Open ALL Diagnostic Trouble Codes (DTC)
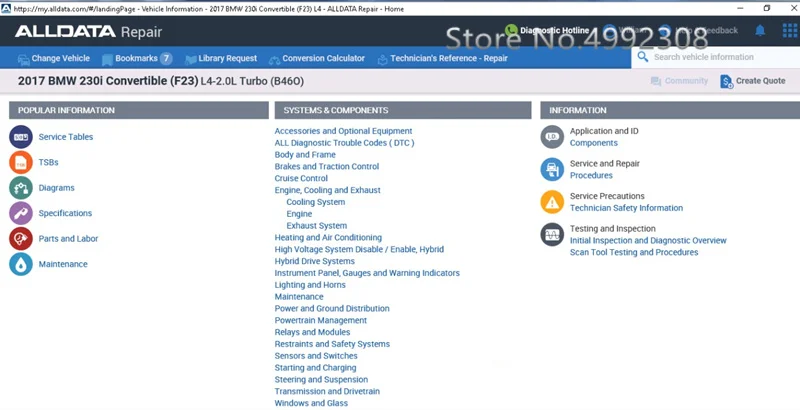Image resolution: width=800 pixels, height=410 pixels. pos(344,143)
